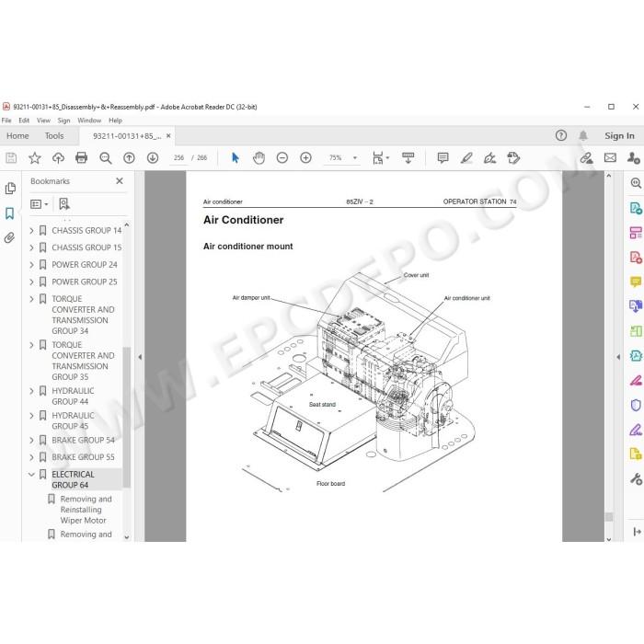This screenshot has height=644, width=644.
Task: Open the View menu
Action: click(43, 121)
